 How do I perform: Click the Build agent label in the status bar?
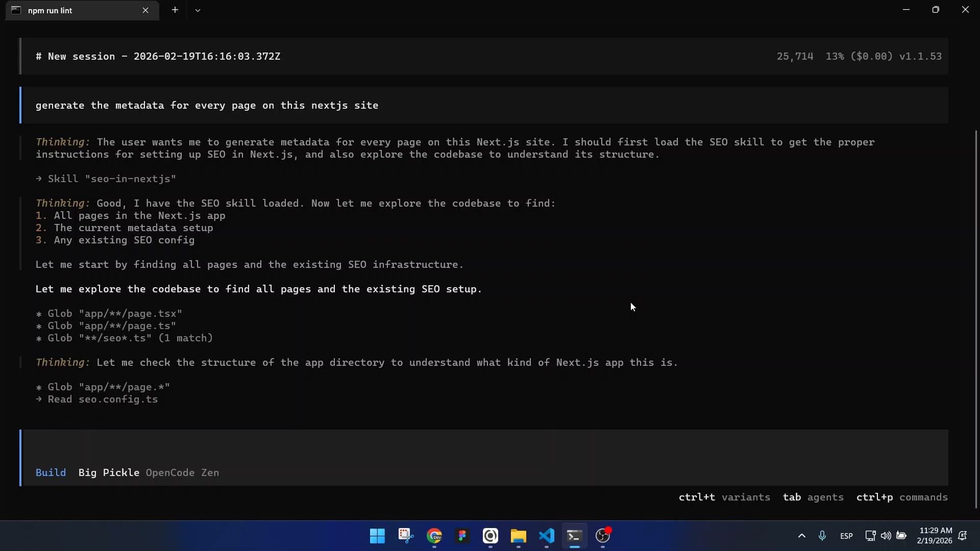coord(51,473)
